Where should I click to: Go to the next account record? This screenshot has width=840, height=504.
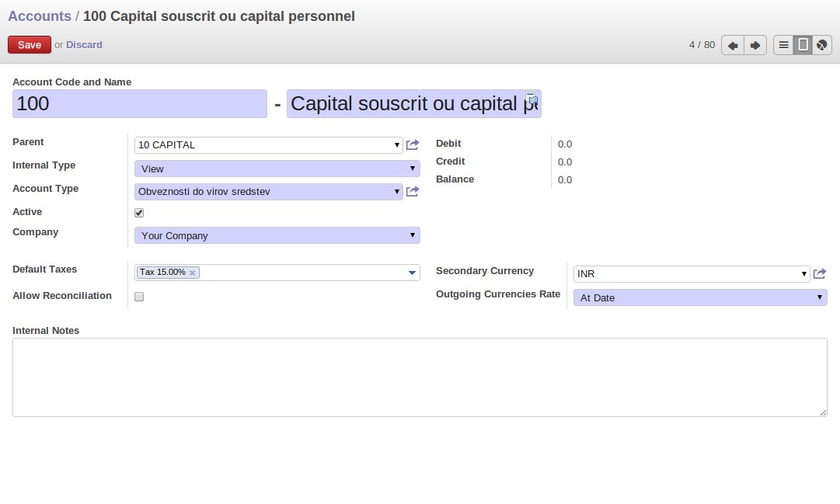(755, 45)
